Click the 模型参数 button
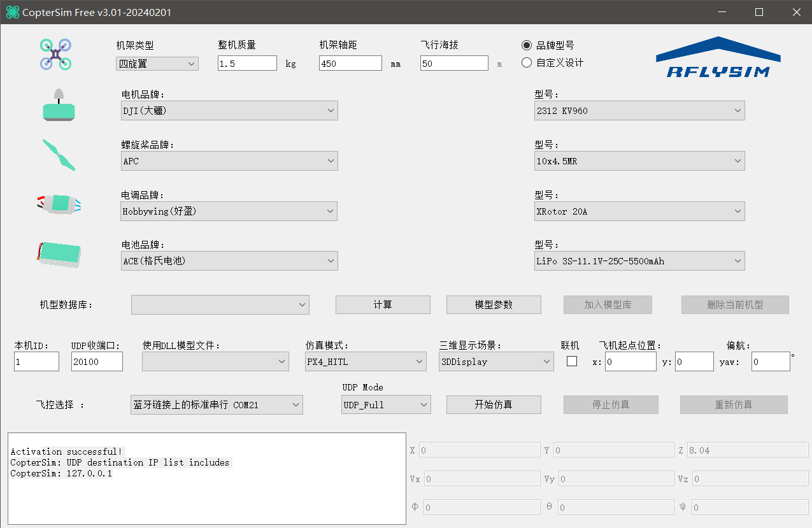Image resolution: width=812 pixels, height=528 pixels. 494,304
